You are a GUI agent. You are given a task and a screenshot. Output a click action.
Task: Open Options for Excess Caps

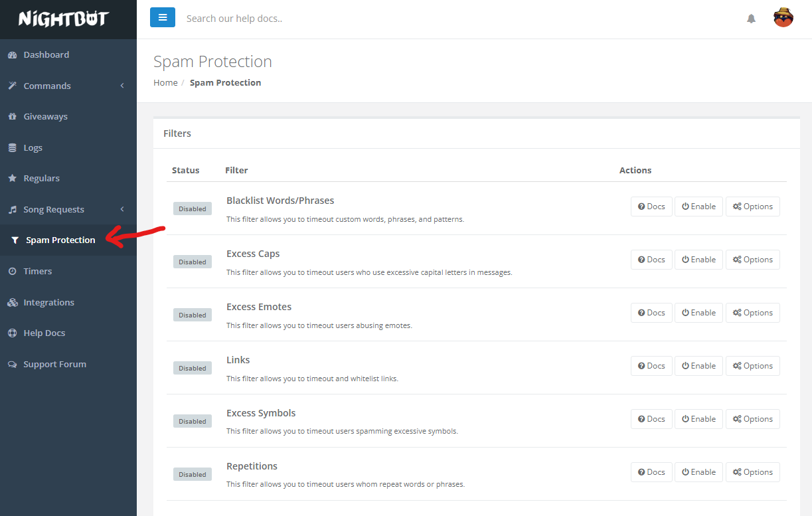[x=753, y=260]
